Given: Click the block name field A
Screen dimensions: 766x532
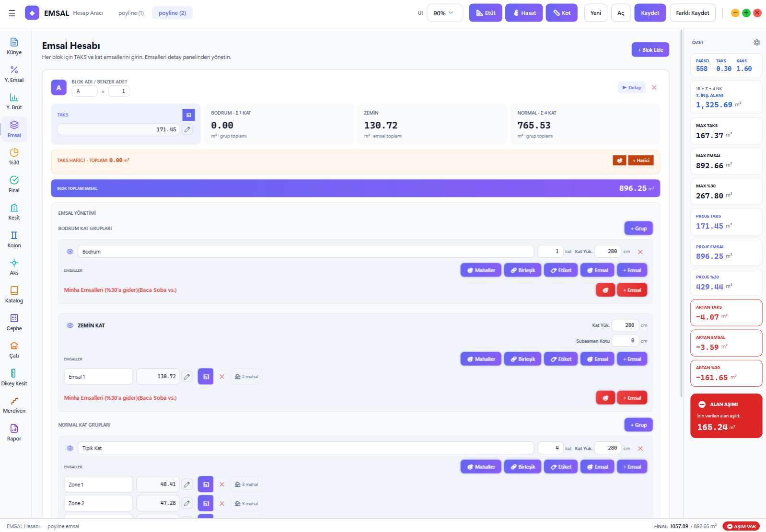Looking at the screenshot, I should click(85, 91).
